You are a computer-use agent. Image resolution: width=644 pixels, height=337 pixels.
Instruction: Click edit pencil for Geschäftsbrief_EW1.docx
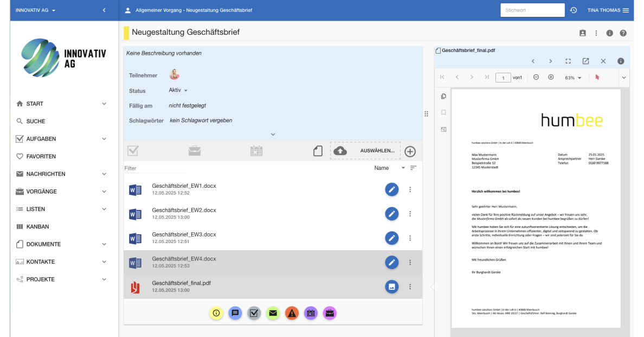point(391,189)
